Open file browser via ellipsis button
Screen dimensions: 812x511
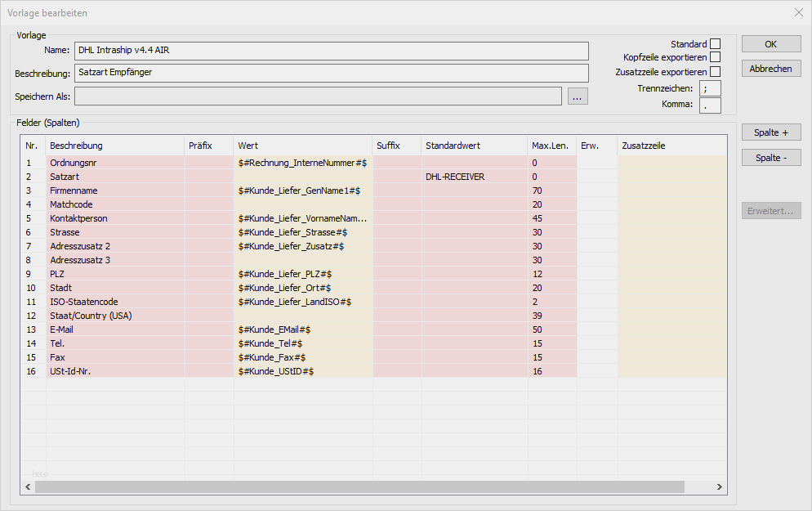[x=578, y=96]
